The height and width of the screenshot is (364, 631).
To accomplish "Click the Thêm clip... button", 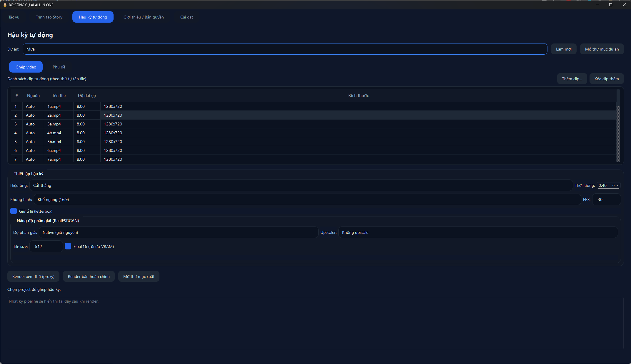I will pos(572,79).
